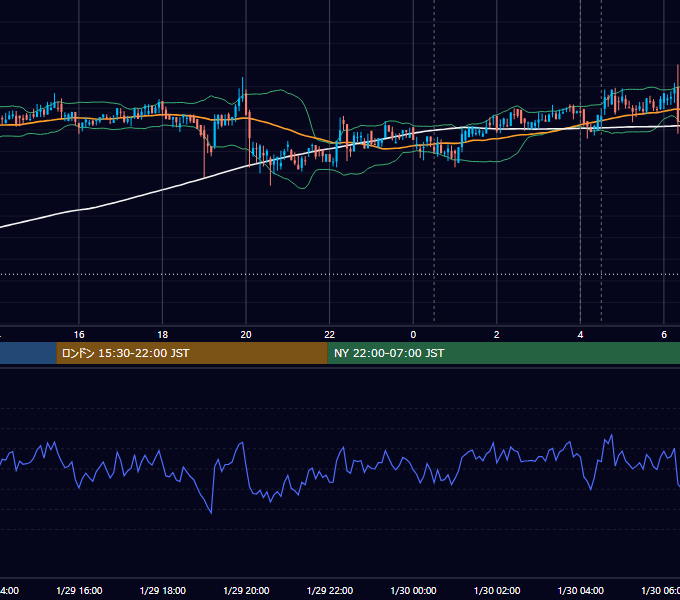
Task: Click the 1/29 18:00 date label
Action: pyautogui.click(x=163, y=591)
